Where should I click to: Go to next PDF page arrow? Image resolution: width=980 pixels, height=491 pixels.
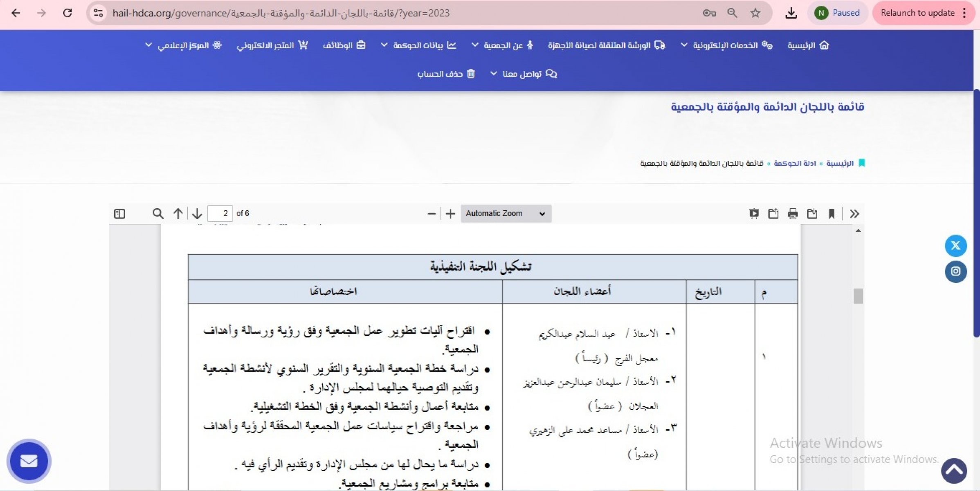coord(197,214)
